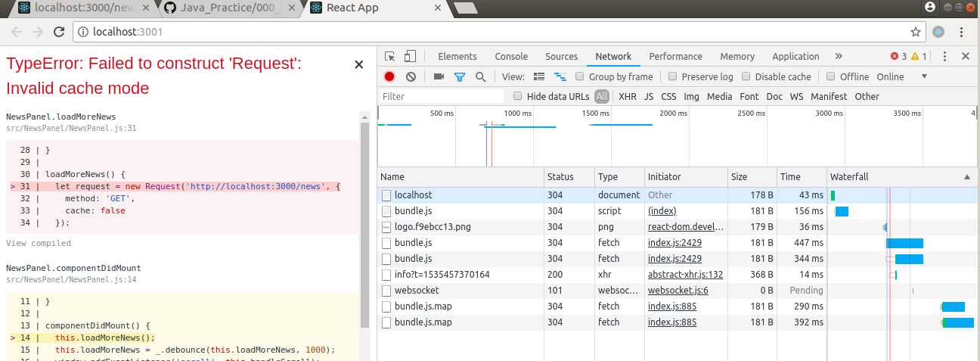Check the Disable cache option

(x=746, y=76)
